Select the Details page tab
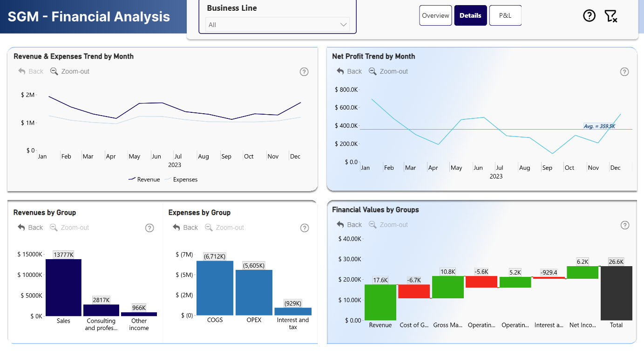 tap(470, 15)
